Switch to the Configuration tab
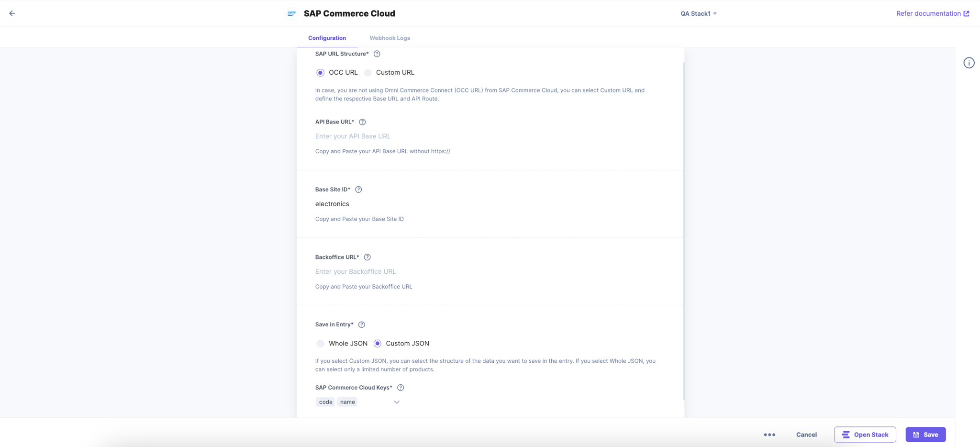Screen dimensions: 980x447 pos(327,38)
